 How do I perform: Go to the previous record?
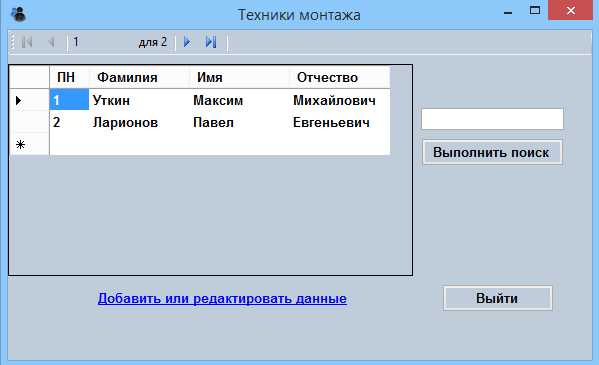coord(51,42)
